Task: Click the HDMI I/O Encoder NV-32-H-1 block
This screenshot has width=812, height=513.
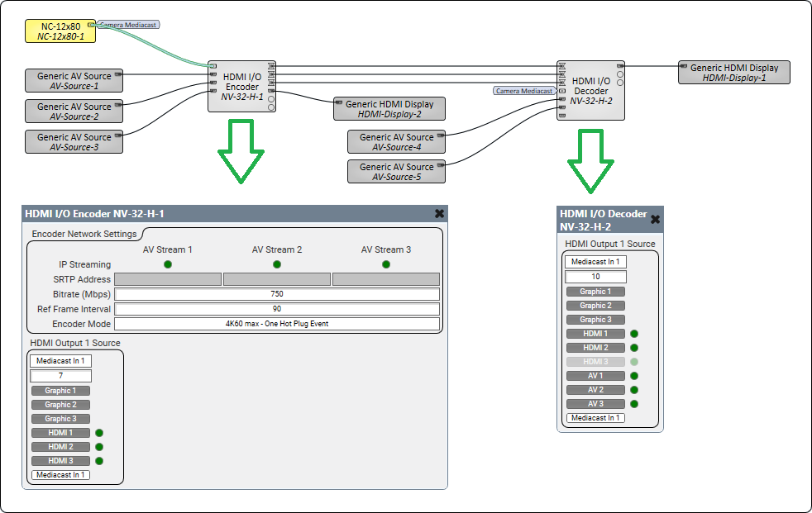Action: [242, 87]
